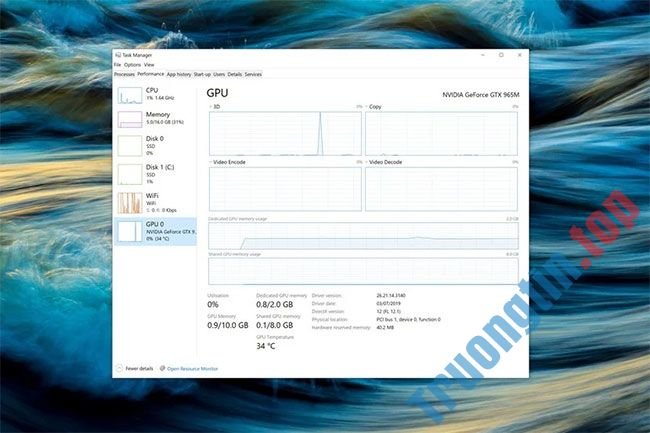This screenshot has width=650, height=433.
Task: Collapse view with Fewer details button
Action: pyautogui.click(x=135, y=368)
